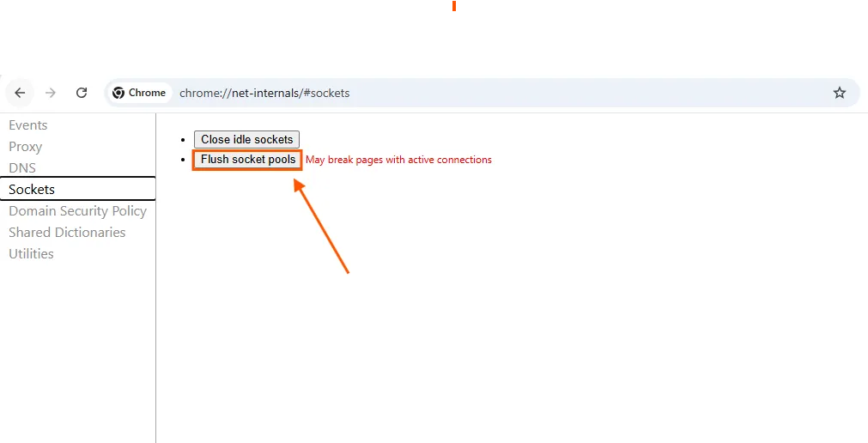Open the Proxy section
Screen dimensions: 868x443
tap(26, 147)
